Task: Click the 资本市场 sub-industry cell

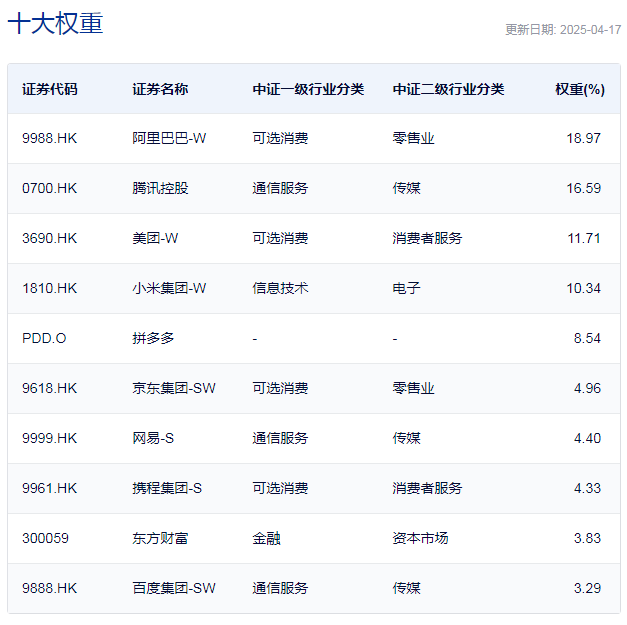Action: tap(420, 538)
